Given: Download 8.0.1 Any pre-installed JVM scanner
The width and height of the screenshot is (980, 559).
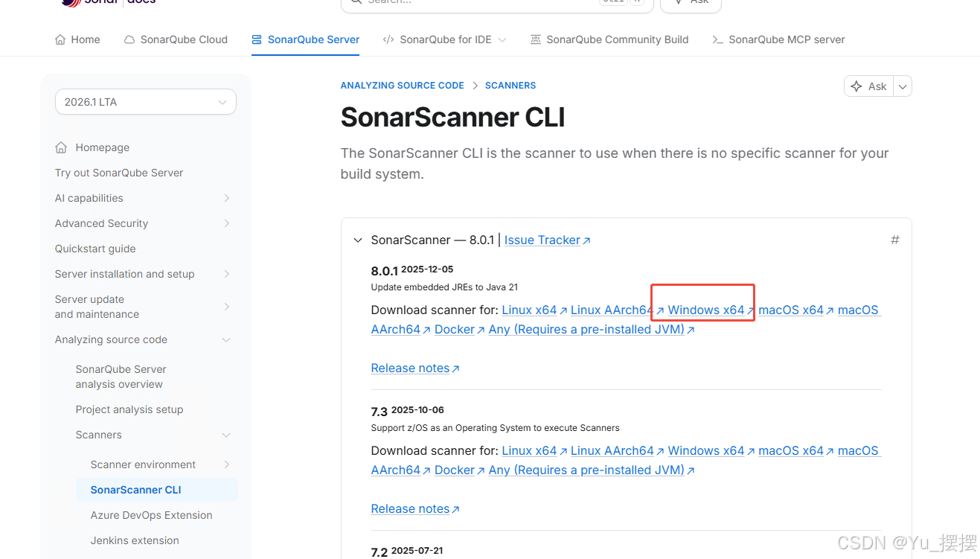Looking at the screenshot, I should (x=586, y=329).
